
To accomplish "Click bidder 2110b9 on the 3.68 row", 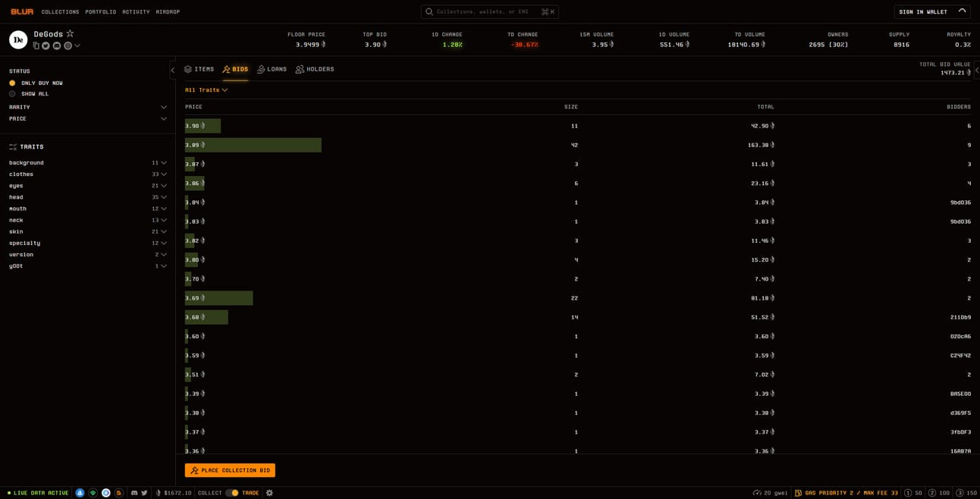I will coord(960,317).
